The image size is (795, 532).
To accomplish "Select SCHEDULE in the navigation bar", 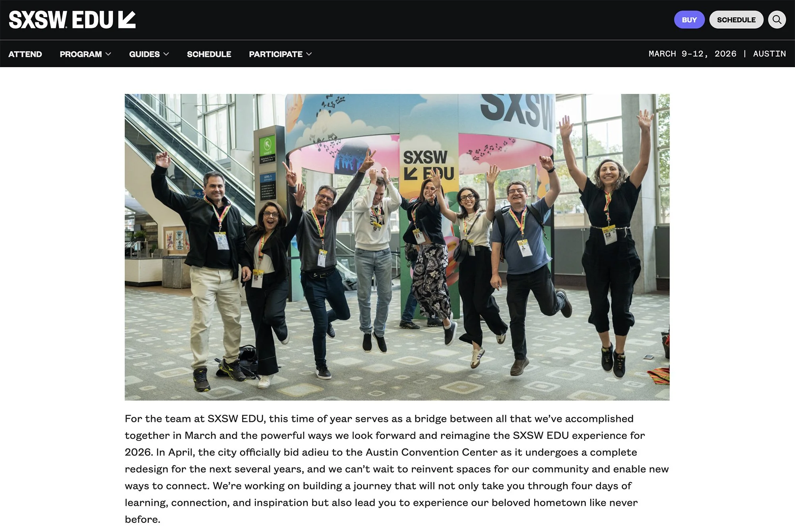I will pyautogui.click(x=209, y=54).
